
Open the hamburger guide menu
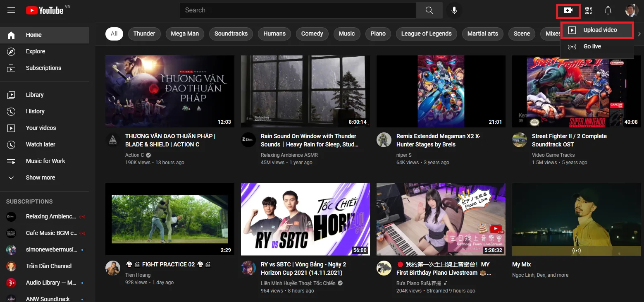(11, 10)
